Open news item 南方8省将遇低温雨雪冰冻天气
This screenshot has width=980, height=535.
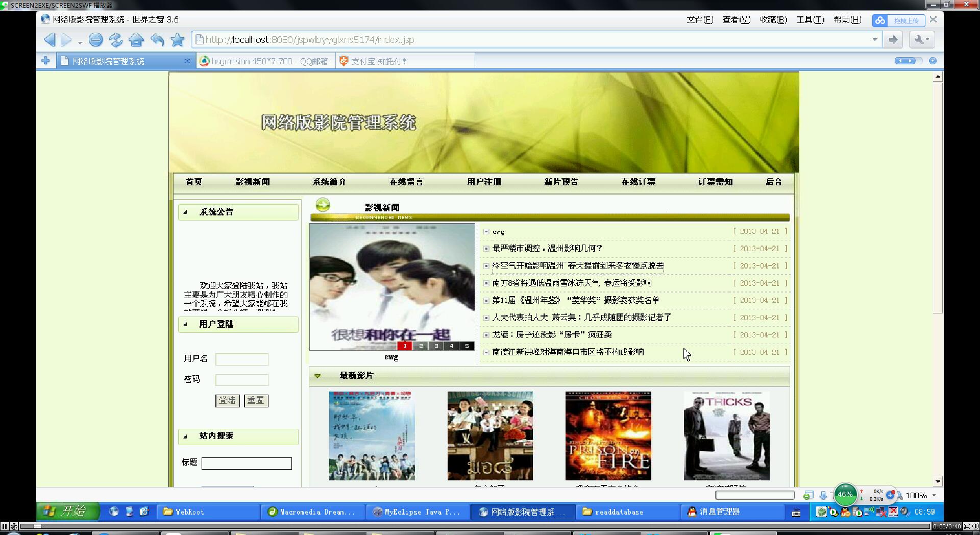click(572, 283)
